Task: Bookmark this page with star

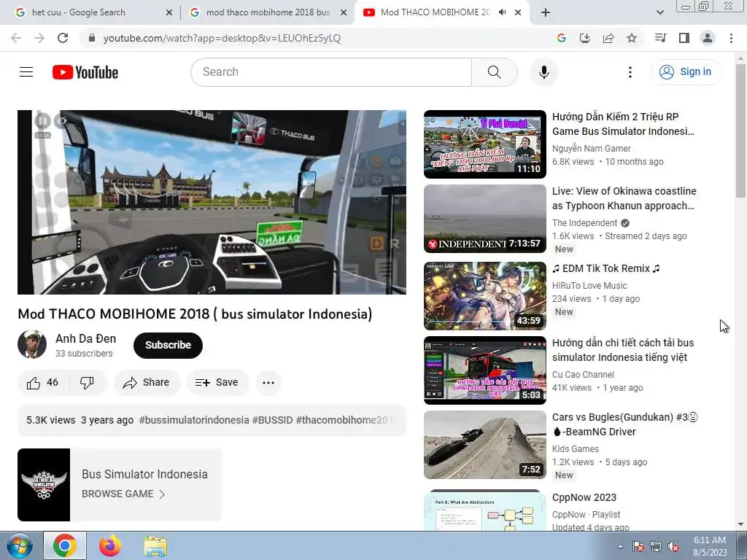Action: pyautogui.click(x=632, y=38)
